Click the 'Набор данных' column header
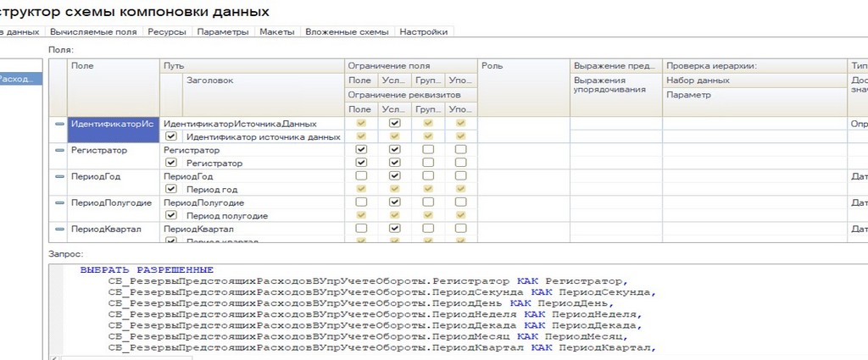Viewport: 868px width, 360px height. [754, 80]
